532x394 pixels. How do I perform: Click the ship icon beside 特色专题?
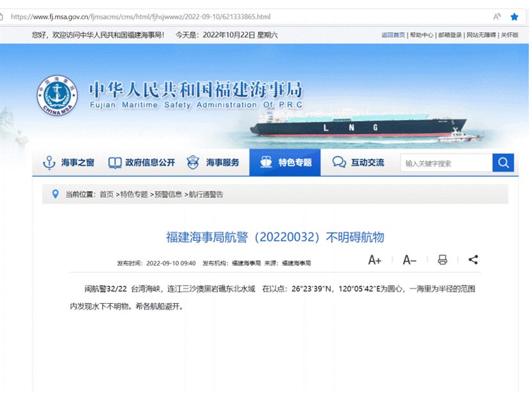[266, 163]
